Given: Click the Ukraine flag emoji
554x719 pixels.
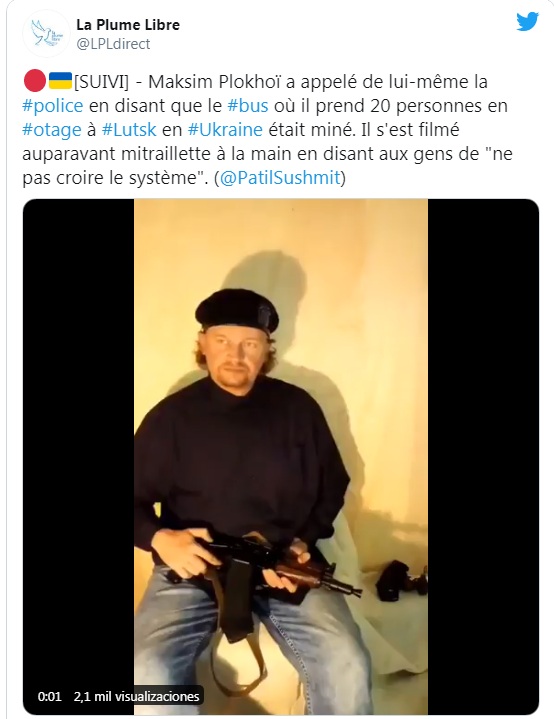Looking at the screenshot, I should (x=61, y=81).
